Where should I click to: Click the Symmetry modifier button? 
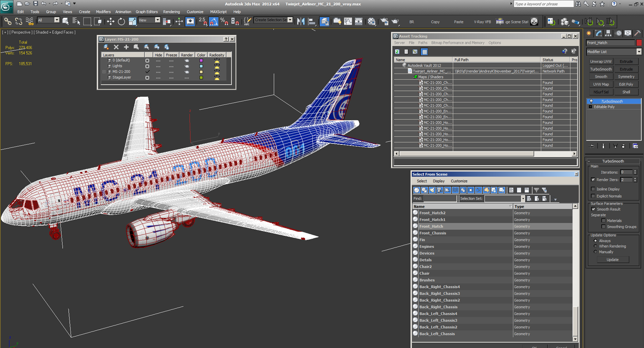coord(626,77)
